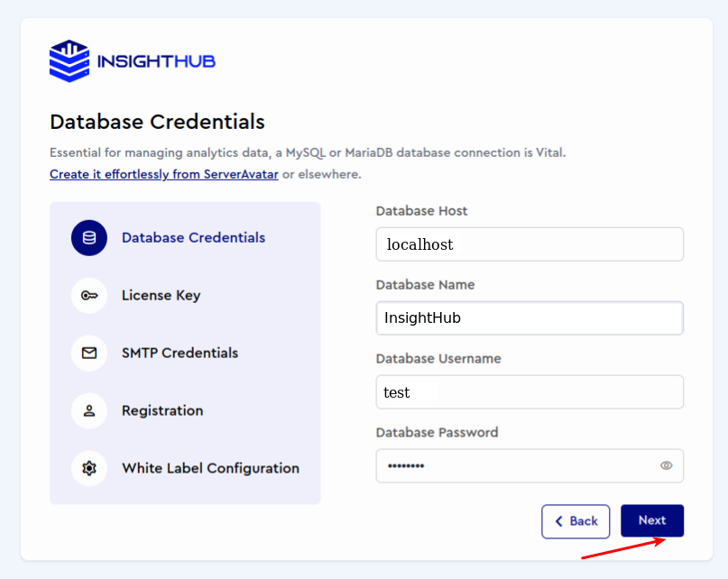Click the Database Credentials page heading
This screenshot has height=579, width=728.
click(157, 122)
